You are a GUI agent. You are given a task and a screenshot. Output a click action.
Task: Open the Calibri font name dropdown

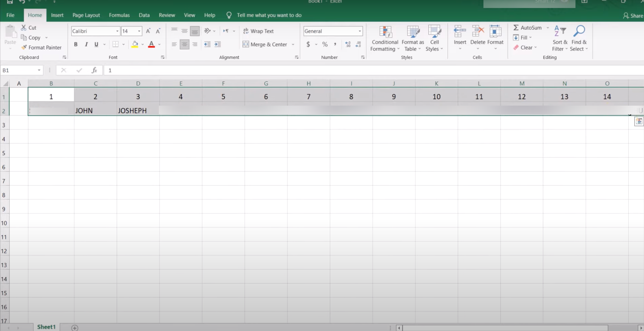[117, 31]
